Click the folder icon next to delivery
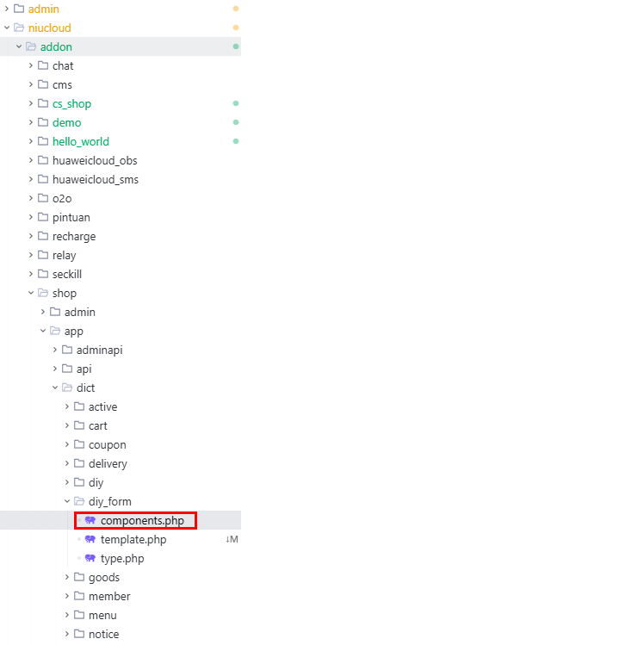The width and height of the screenshot is (644, 645). click(79, 463)
